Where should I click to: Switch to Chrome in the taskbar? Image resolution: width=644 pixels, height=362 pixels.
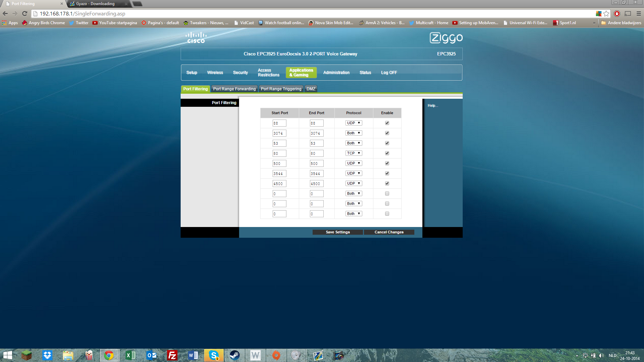coord(109,355)
